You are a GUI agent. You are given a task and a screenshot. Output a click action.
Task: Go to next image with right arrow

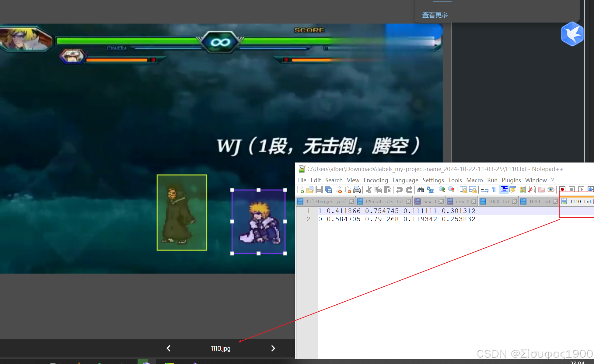pyautogui.click(x=273, y=348)
